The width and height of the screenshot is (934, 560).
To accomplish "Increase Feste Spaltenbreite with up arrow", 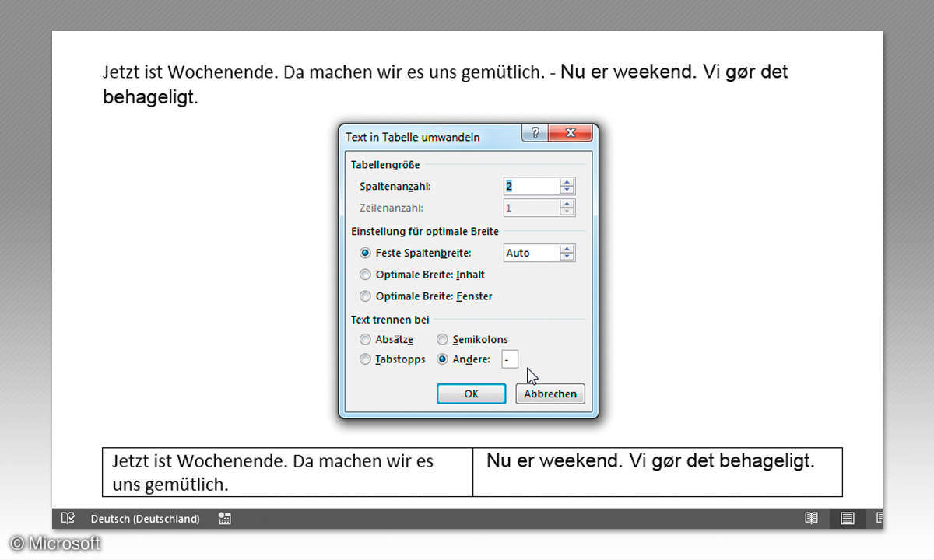I will pyautogui.click(x=567, y=249).
